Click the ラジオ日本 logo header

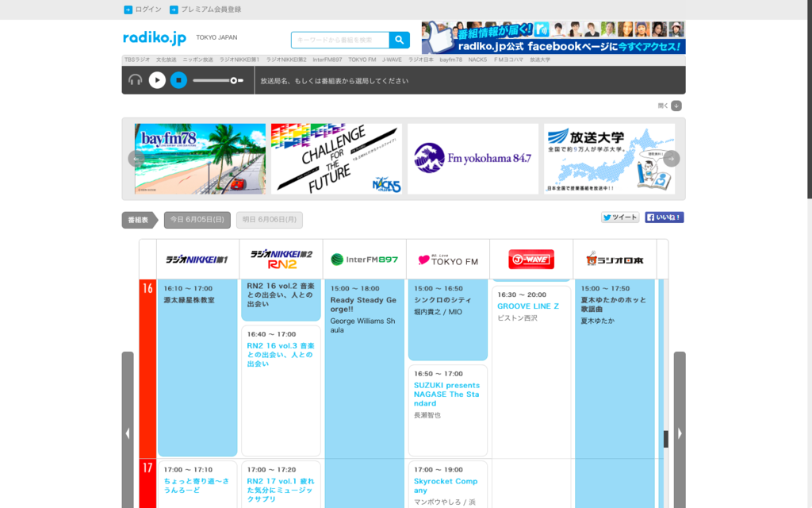tap(615, 260)
